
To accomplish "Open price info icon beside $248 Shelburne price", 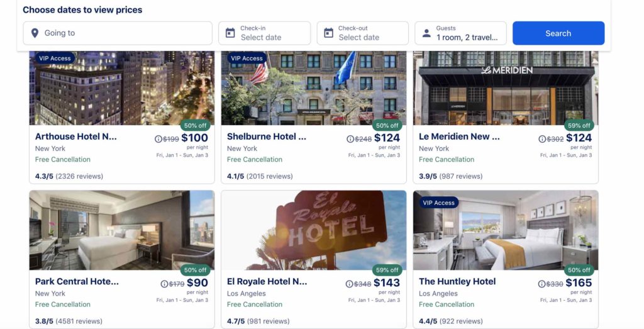I will (x=350, y=139).
